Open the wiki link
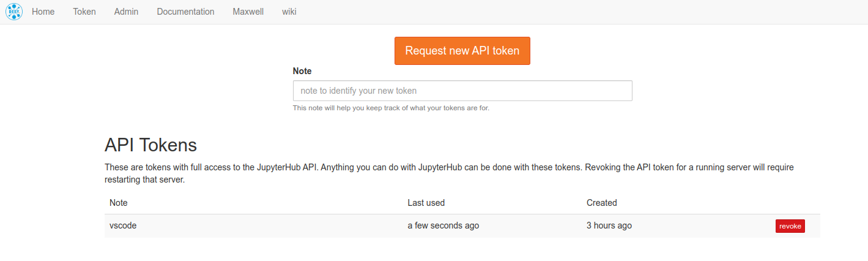The height and width of the screenshot is (261, 868). tap(289, 12)
